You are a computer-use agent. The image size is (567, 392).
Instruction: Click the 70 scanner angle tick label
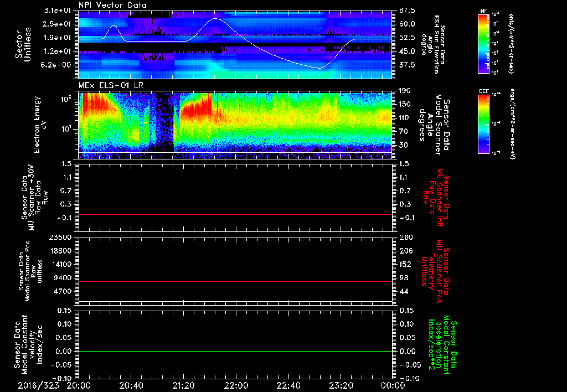click(x=403, y=132)
